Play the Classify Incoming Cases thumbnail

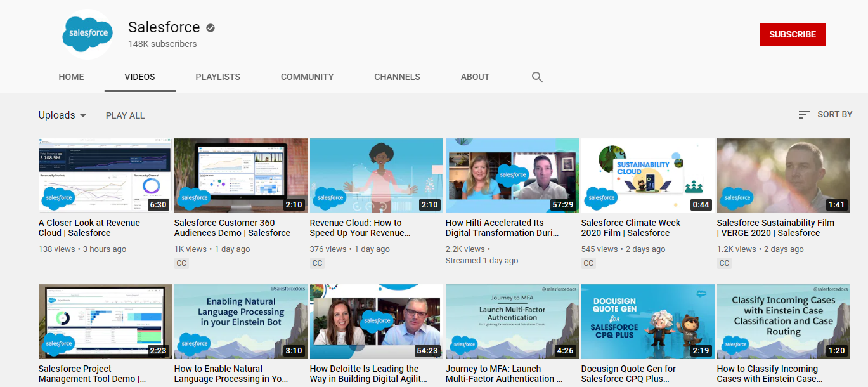click(x=784, y=322)
